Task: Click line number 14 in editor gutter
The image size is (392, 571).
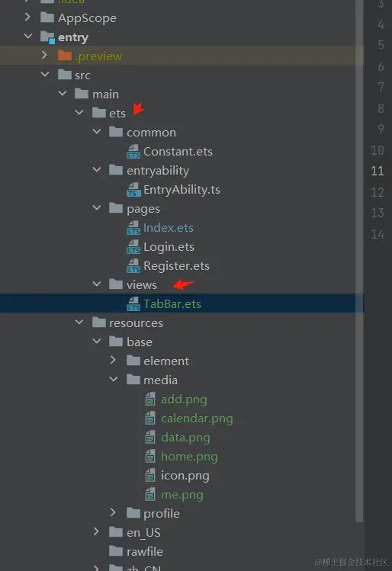Action: pyautogui.click(x=378, y=234)
